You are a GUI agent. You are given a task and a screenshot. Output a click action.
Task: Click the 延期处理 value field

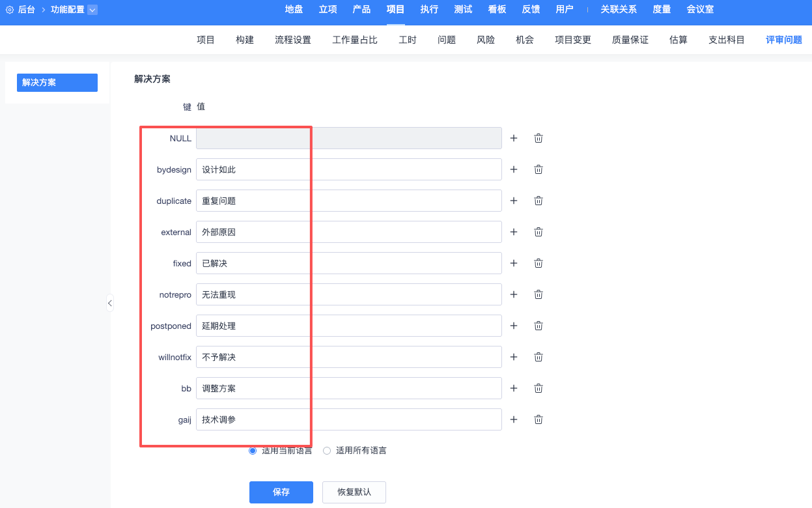click(x=349, y=326)
